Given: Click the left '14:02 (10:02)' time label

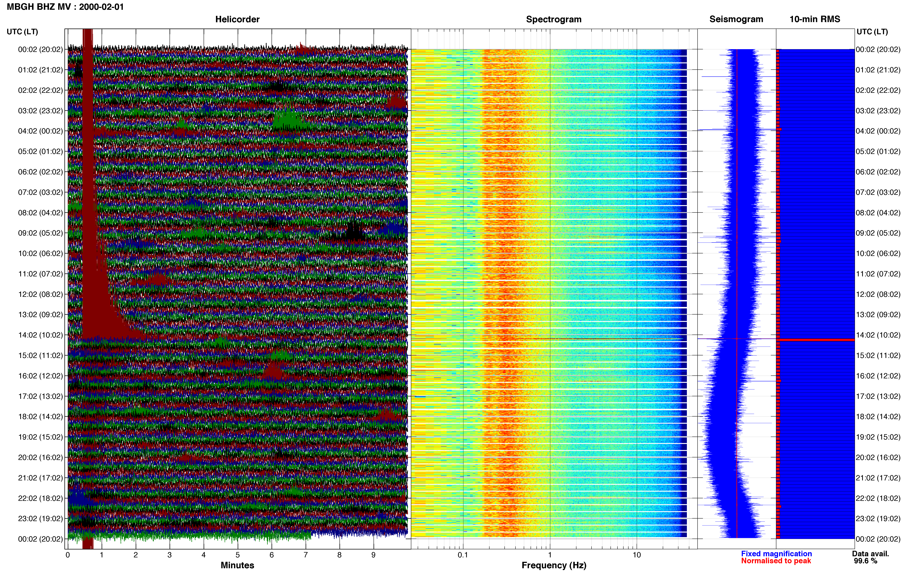Looking at the screenshot, I should point(41,335).
